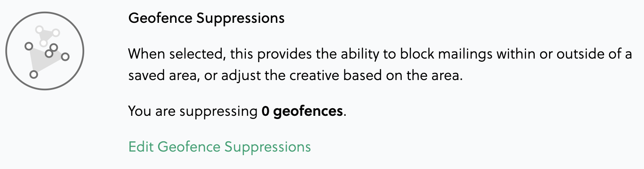Click the left-most dark node of the geofence icon
Image resolution: width=644 pixels, height=169 pixels.
pyautogui.click(x=29, y=46)
